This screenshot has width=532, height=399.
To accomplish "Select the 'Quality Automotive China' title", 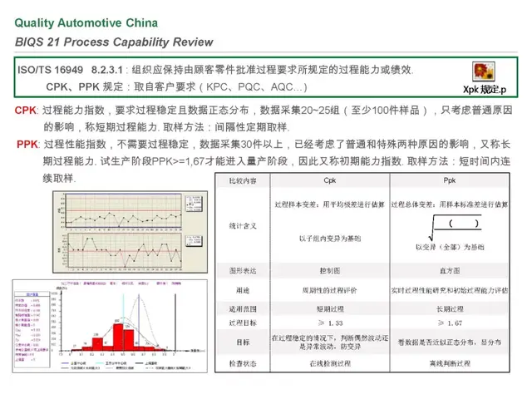I will tap(86, 23).
